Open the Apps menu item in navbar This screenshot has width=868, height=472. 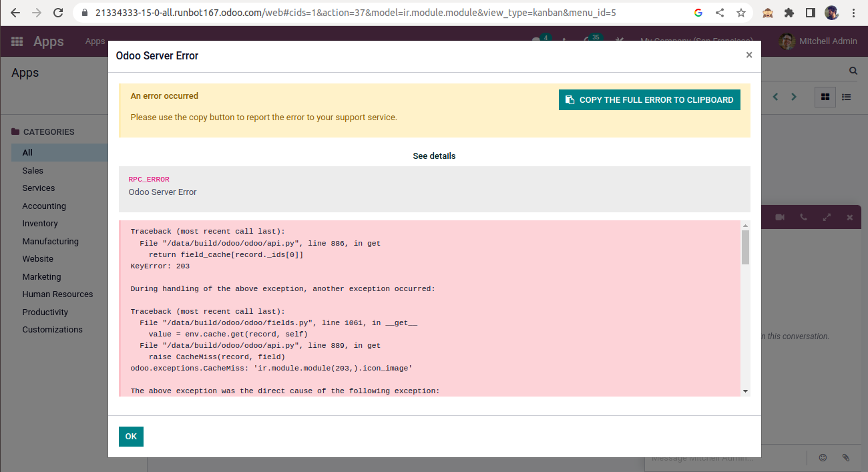pos(95,41)
